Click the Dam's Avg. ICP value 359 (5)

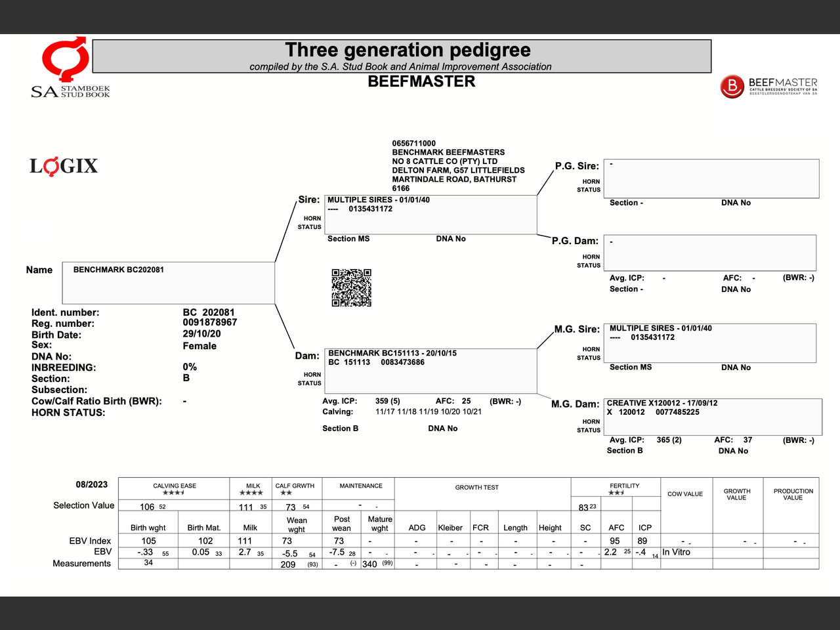388,401
